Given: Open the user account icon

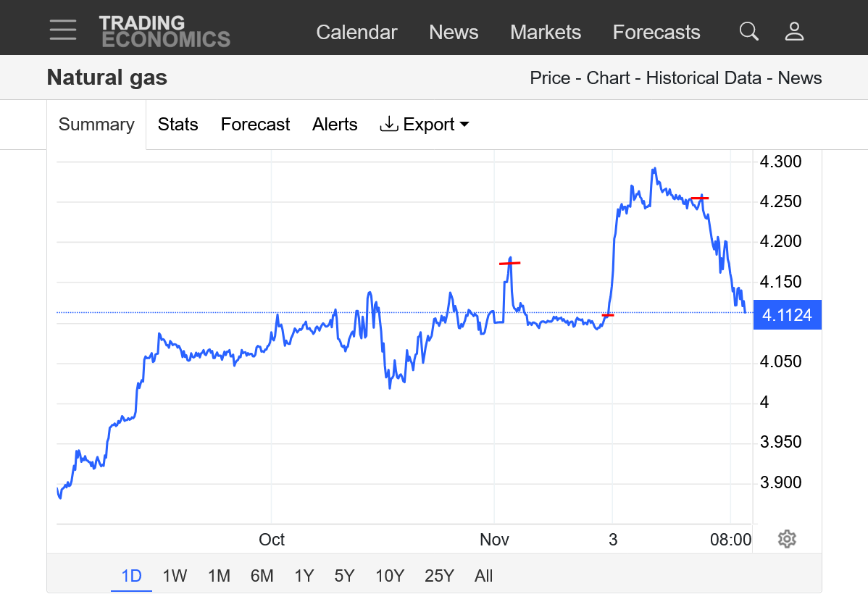Looking at the screenshot, I should pyautogui.click(x=795, y=31).
